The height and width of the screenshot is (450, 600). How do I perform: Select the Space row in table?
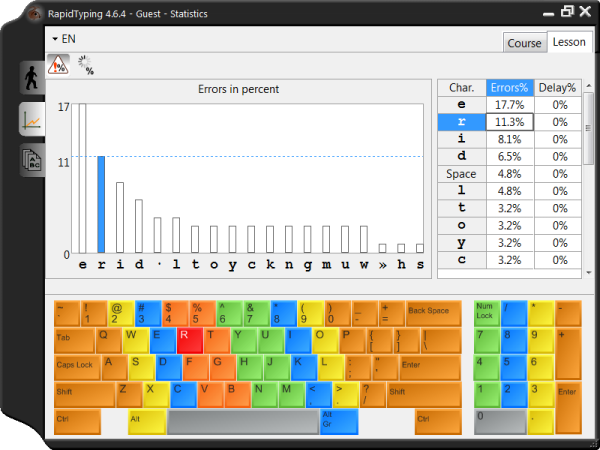click(510, 174)
